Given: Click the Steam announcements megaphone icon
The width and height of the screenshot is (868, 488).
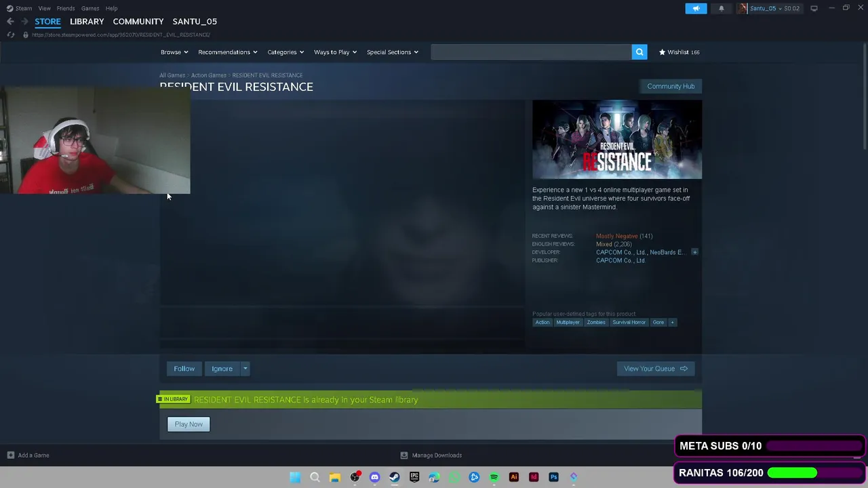Looking at the screenshot, I should tap(696, 8).
